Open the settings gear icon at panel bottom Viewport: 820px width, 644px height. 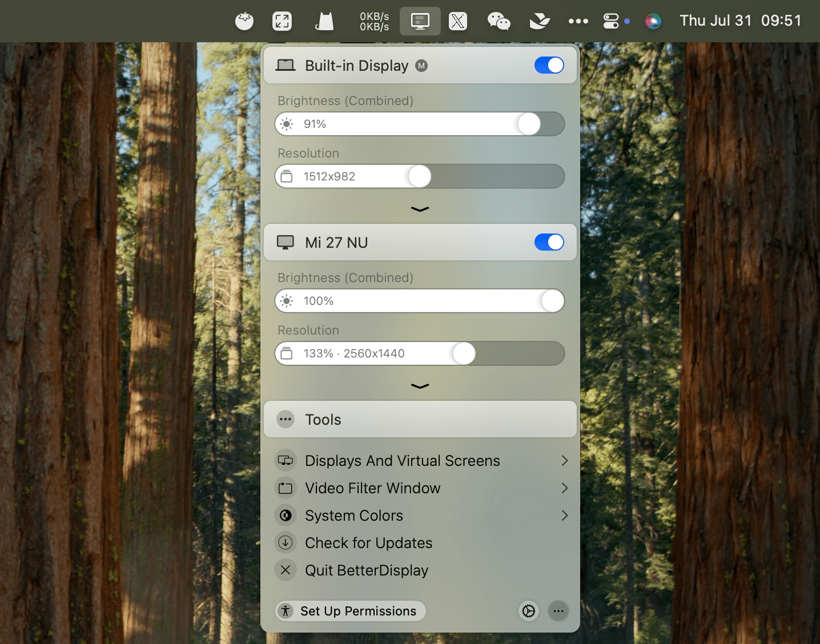(x=529, y=611)
